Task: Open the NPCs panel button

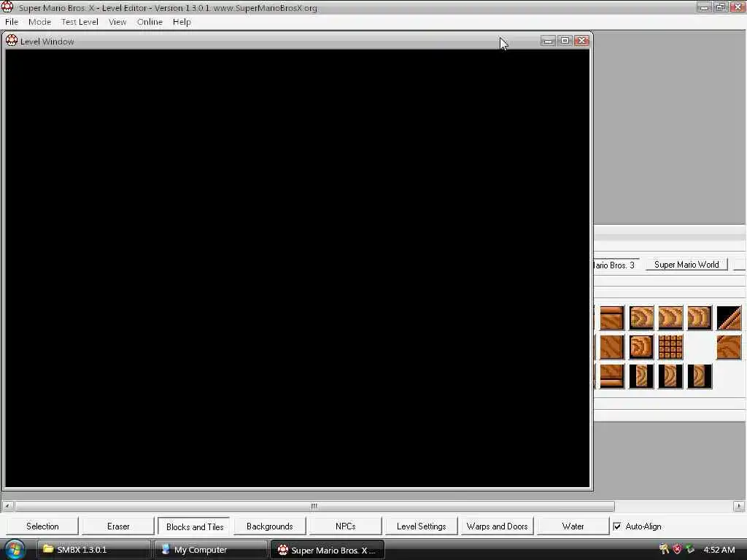Action: pyautogui.click(x=345, y=526)
